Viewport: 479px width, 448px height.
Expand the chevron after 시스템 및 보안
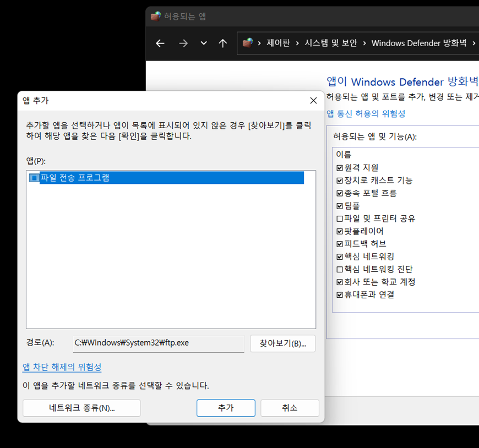point(364,43)
